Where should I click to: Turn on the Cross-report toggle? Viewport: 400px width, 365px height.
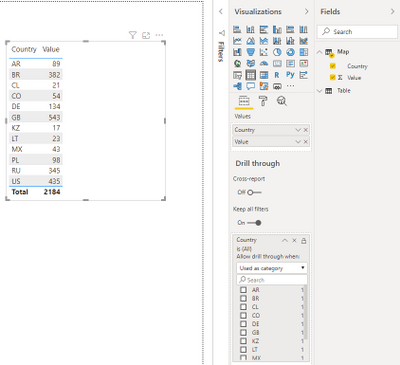[x=254, y=192]
